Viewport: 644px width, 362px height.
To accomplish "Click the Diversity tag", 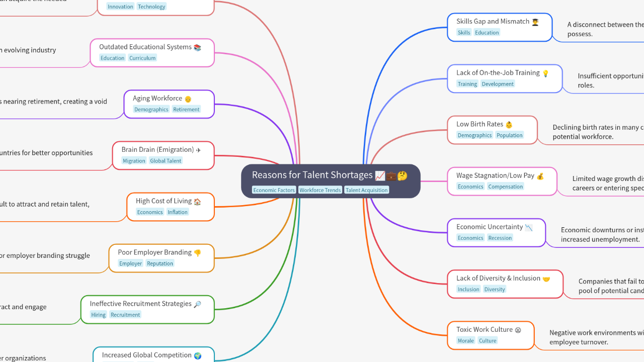I will (495, 289).
